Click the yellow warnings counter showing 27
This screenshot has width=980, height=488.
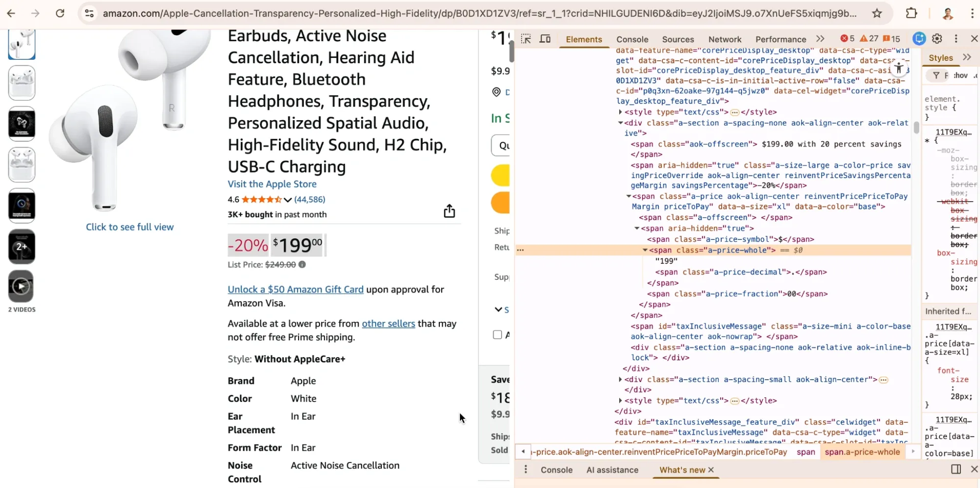tap(869, 38)
